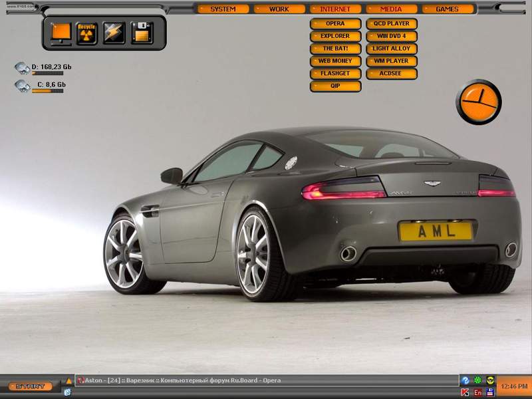The width and height of the screenshot is (532, 399).
Task: Launch FLASHGET from the Internet list
Action: (x=335, y=73)
